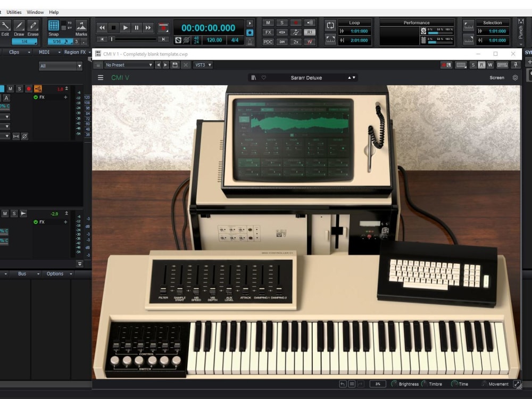Toggle global Mute in Mix module
This screenshot has height=399, width=532.
268,23
